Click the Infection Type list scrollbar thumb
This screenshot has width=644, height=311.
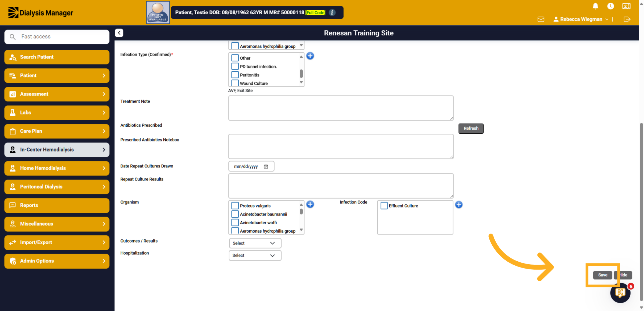301,74
